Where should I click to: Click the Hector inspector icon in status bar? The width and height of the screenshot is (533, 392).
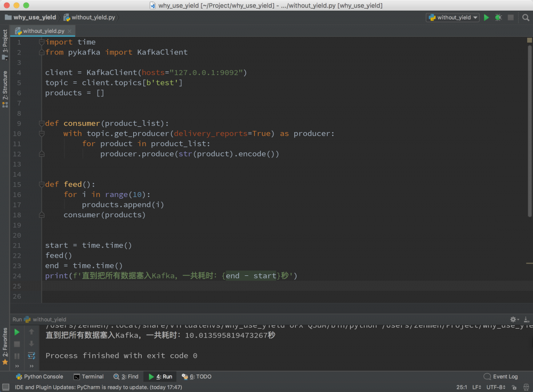(527, 387)
